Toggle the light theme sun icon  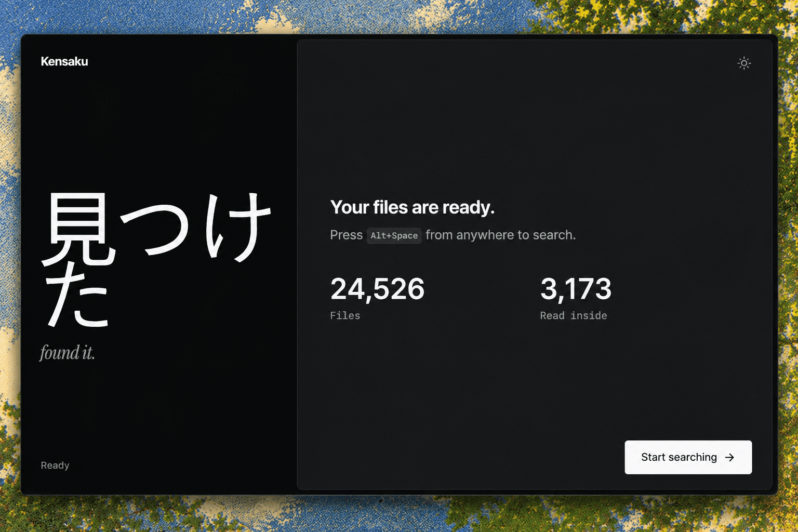click(744, 63)
